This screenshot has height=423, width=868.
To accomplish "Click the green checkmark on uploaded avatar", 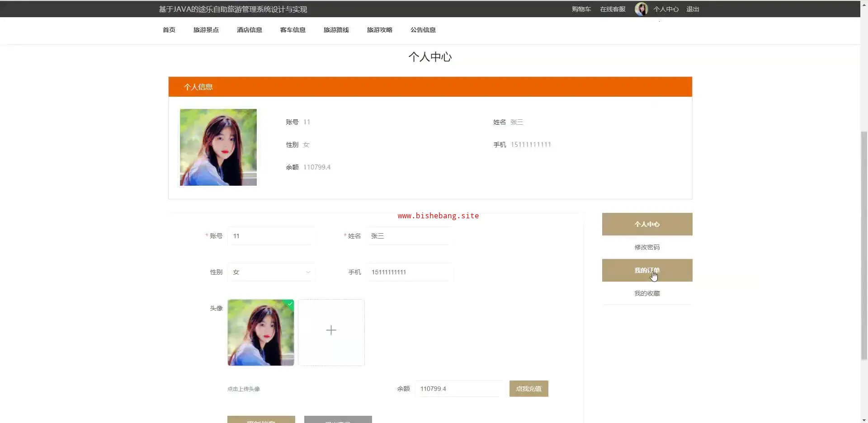I will pos(290,304).
